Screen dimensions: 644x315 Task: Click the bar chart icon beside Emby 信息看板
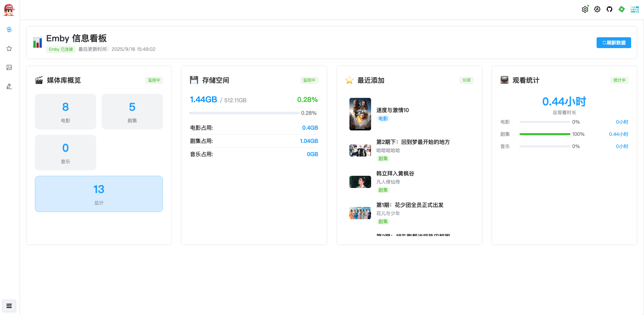(38, 42)
